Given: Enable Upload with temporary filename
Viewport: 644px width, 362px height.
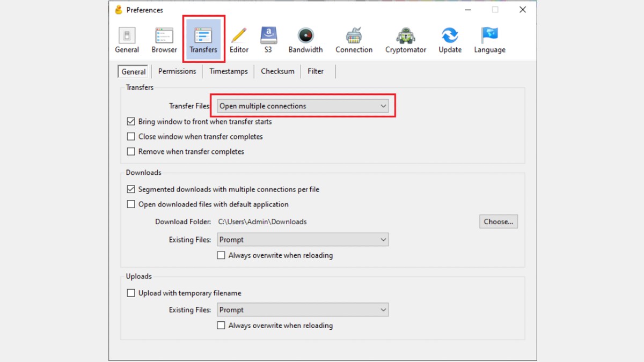Looking at the screenshot, I should tap(131, 293).
